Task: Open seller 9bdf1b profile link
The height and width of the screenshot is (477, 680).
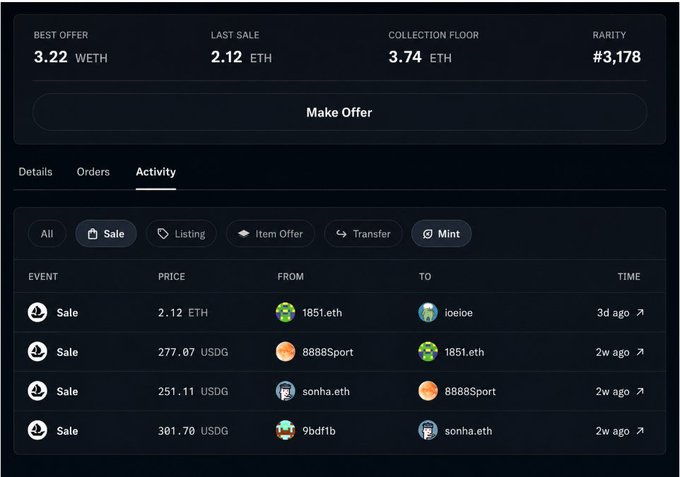Action: click(319, 431)
